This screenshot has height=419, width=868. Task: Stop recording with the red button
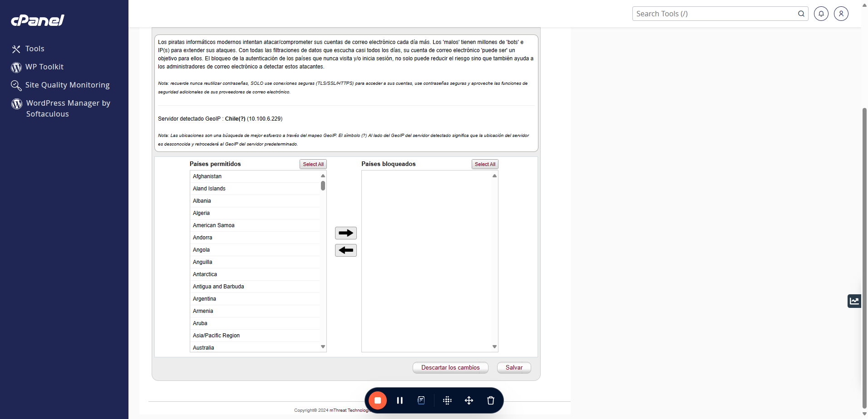pos(377,400)
